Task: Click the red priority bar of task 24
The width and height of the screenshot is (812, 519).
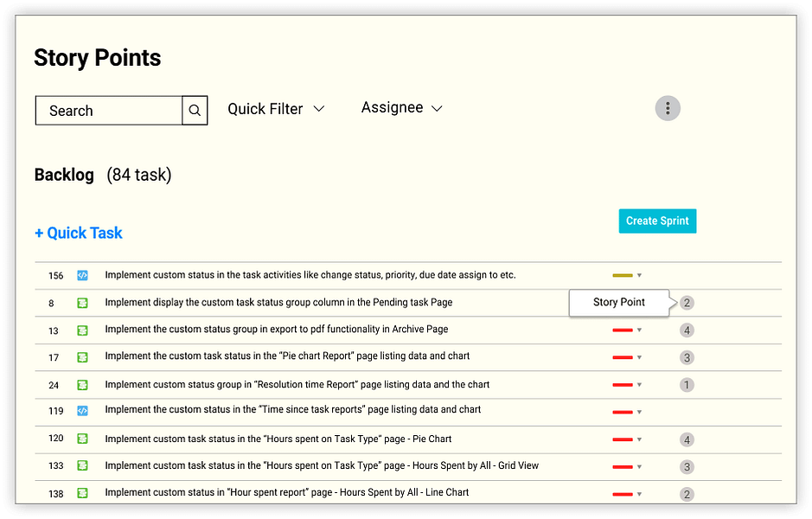Action: pos(623,385)
